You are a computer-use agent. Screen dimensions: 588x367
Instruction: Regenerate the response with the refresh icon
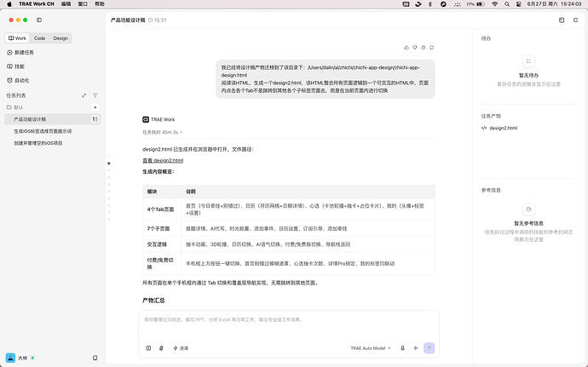point(431,48)
